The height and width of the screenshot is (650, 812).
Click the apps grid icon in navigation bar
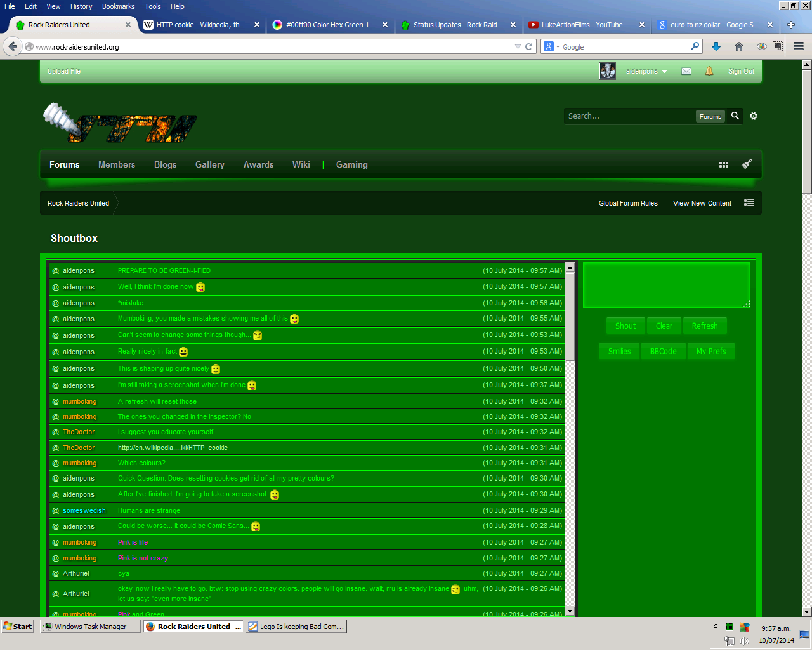coord(724,164)
